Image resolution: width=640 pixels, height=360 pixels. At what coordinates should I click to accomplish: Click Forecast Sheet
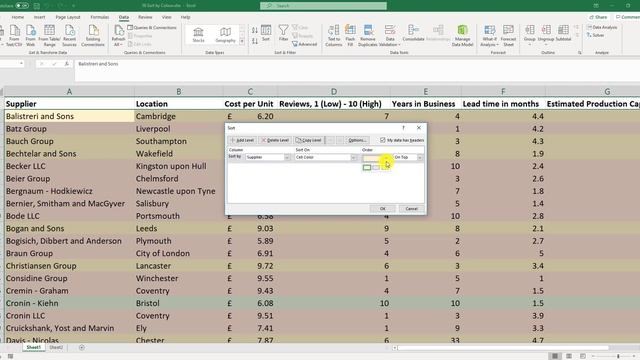click(508, 35)
